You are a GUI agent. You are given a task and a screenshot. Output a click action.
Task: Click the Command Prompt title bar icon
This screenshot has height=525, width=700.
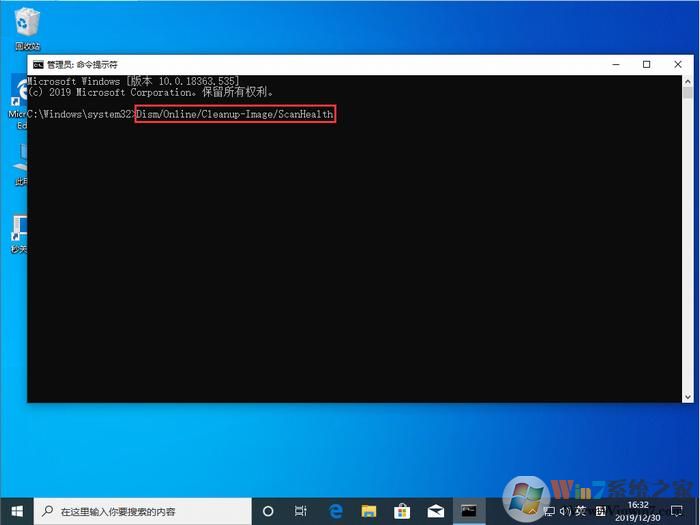coord(38,64)
